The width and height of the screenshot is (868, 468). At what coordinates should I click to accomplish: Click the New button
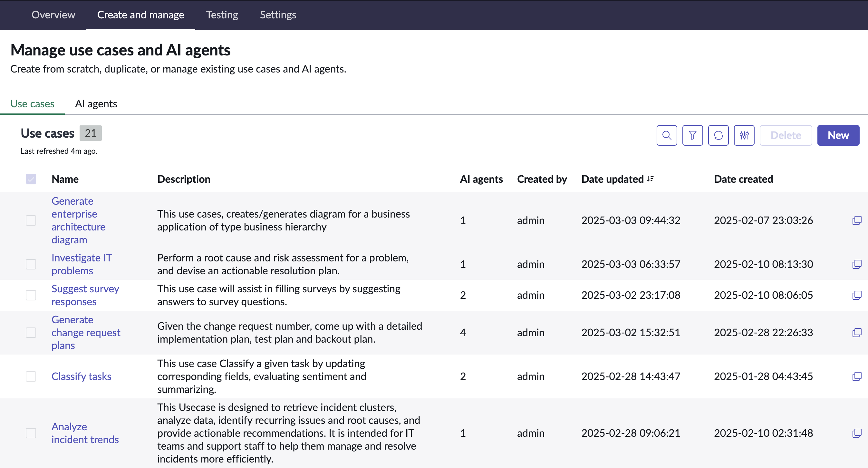(838, 135)
